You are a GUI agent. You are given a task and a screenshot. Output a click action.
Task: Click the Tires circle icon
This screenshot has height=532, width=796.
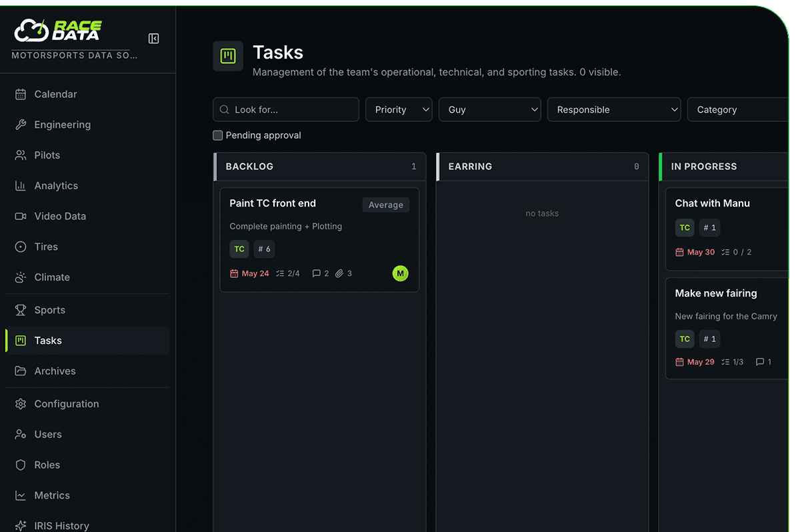[x=20, y=247]
